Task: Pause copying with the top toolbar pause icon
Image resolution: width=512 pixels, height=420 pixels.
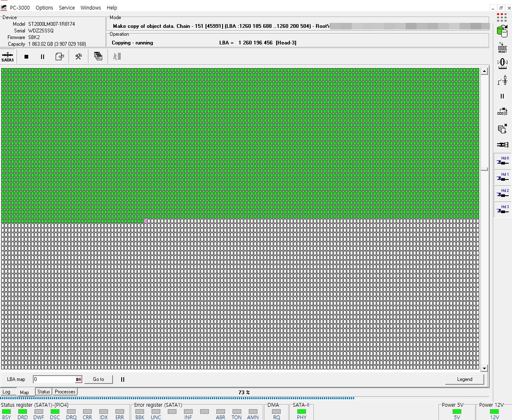Action: point(42,56)
